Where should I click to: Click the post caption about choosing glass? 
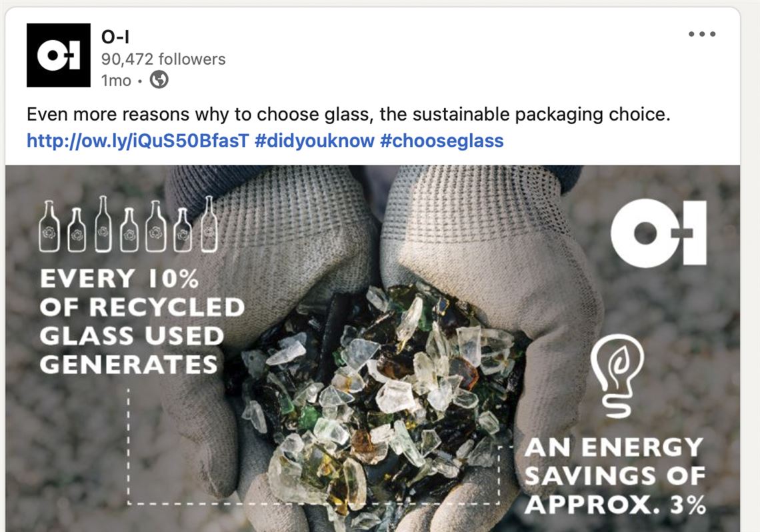point(348,115)
